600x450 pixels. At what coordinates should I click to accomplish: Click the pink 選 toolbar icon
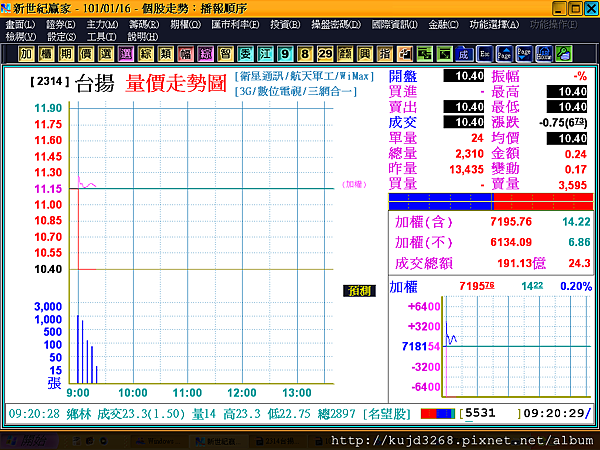(x=126, y=54)
